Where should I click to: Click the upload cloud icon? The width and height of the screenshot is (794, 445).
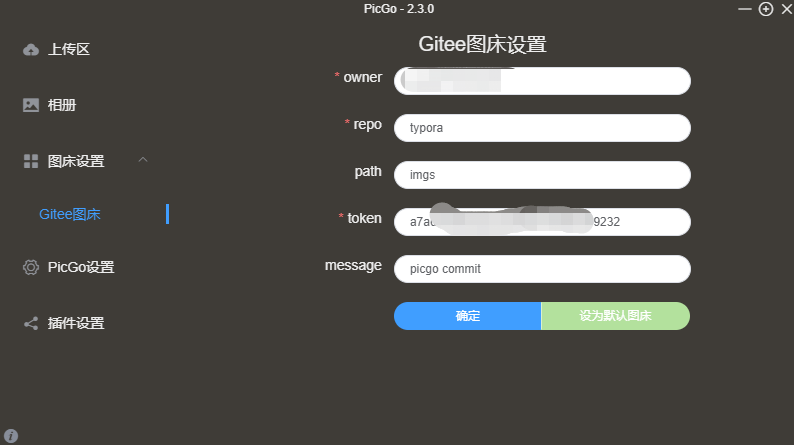click(x=31, y=50)
